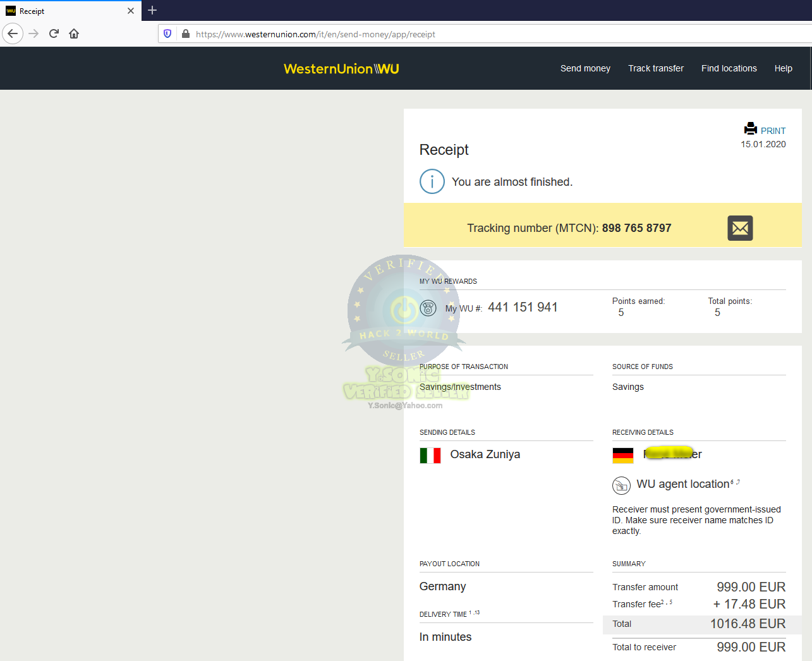812x661 pixels.
Task: Close the Receipt browser tab
Action: point(131,11)
